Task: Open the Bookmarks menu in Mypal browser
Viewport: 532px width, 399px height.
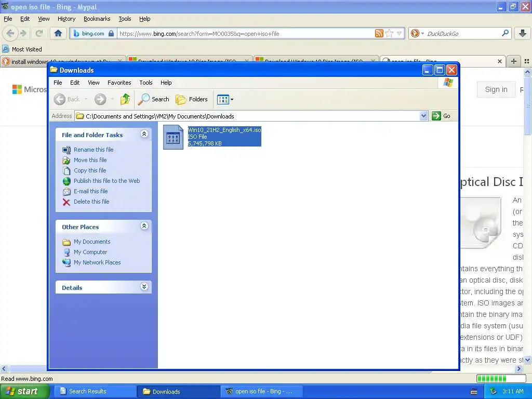Action: tap(97, 19)
